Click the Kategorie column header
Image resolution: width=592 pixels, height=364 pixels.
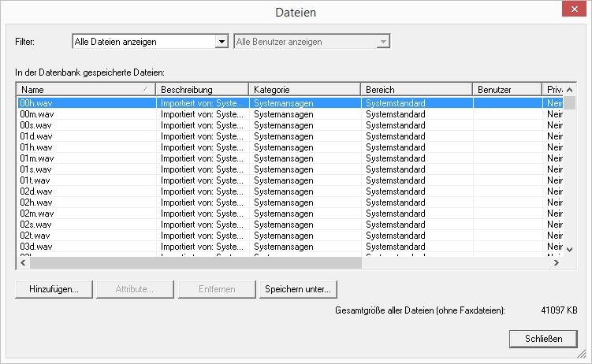tap(304, 90)
